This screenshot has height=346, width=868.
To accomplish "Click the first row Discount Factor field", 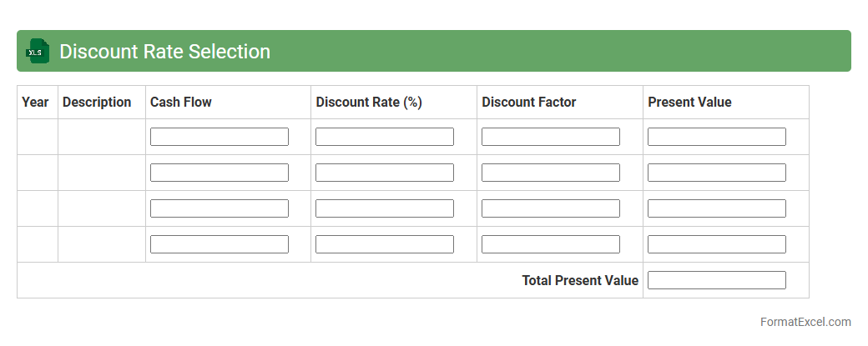I will pyautogui.click(x=551, y=137).
